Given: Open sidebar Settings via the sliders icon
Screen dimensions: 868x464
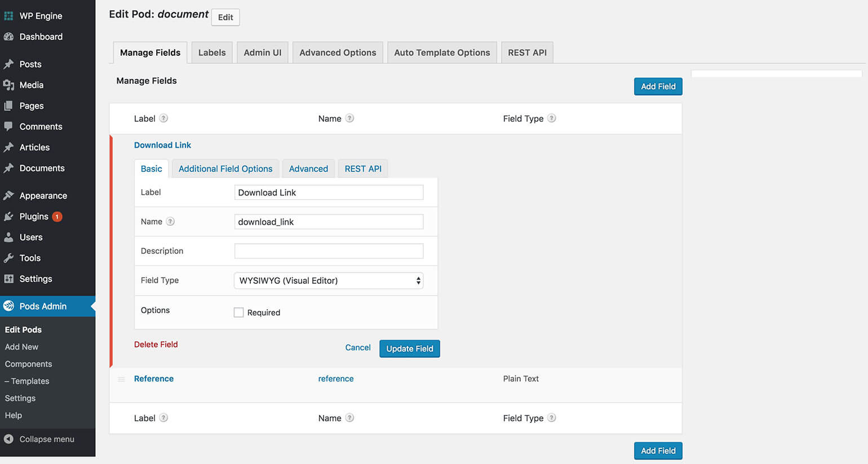Looking at the screenshot, I should coord(8,279).
